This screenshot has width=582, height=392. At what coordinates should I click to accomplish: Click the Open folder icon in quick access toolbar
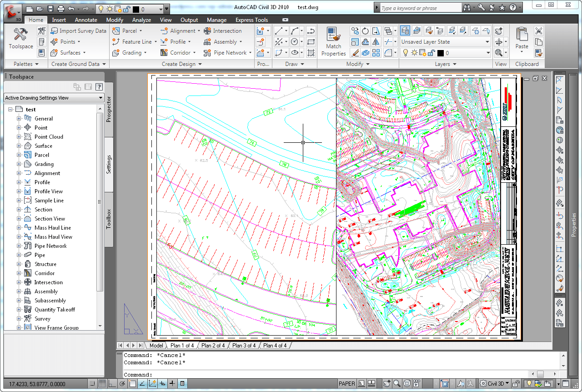(40, 9)
